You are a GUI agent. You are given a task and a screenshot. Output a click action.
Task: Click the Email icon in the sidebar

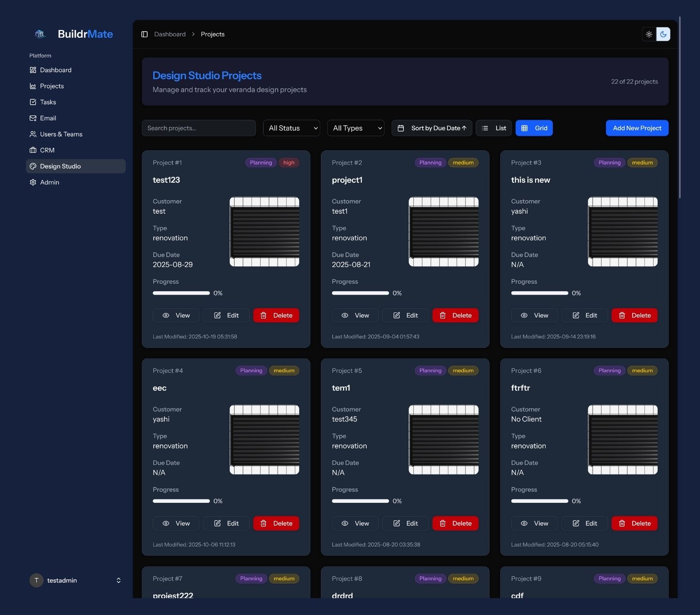33,118
